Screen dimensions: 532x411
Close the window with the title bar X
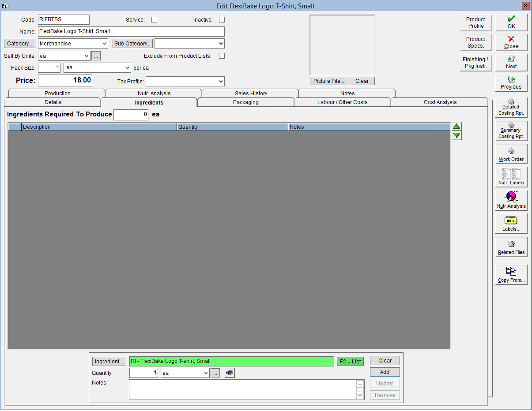tap(525, 6)
